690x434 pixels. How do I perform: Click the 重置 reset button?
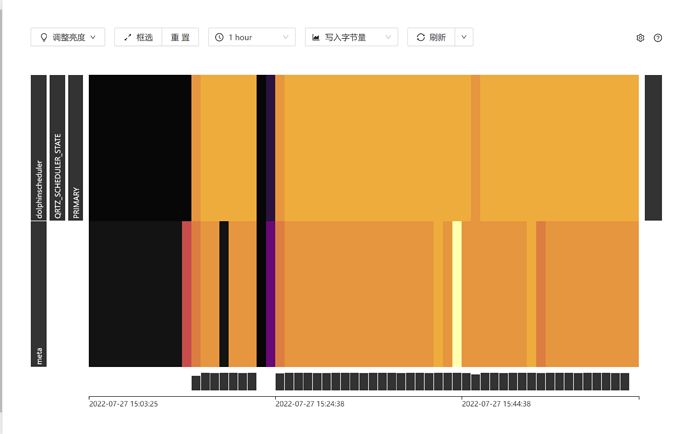[180, 37]
